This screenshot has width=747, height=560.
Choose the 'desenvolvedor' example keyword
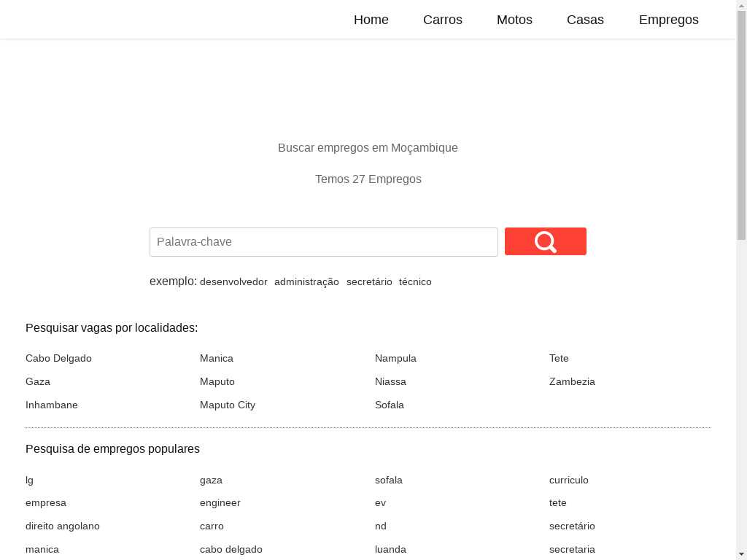tap(233, 282)
